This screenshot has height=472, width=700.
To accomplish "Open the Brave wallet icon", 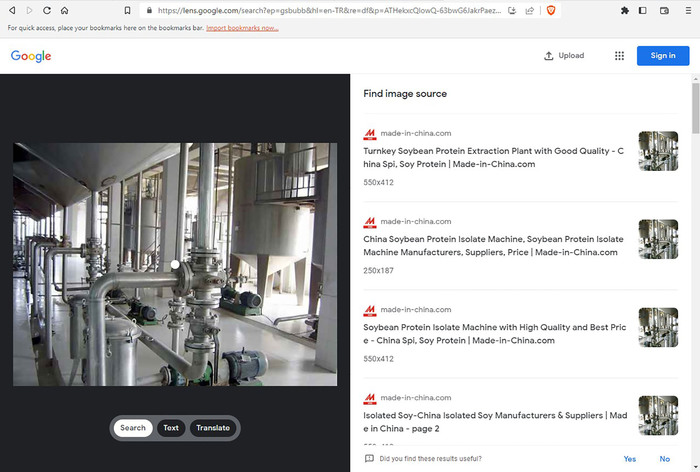I will [665, 10].
